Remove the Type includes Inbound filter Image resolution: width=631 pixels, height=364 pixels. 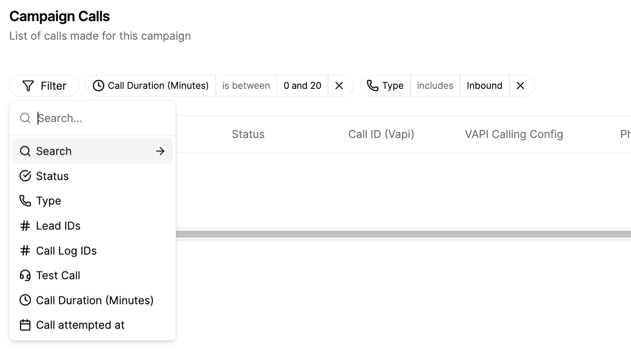pos(521,86)
